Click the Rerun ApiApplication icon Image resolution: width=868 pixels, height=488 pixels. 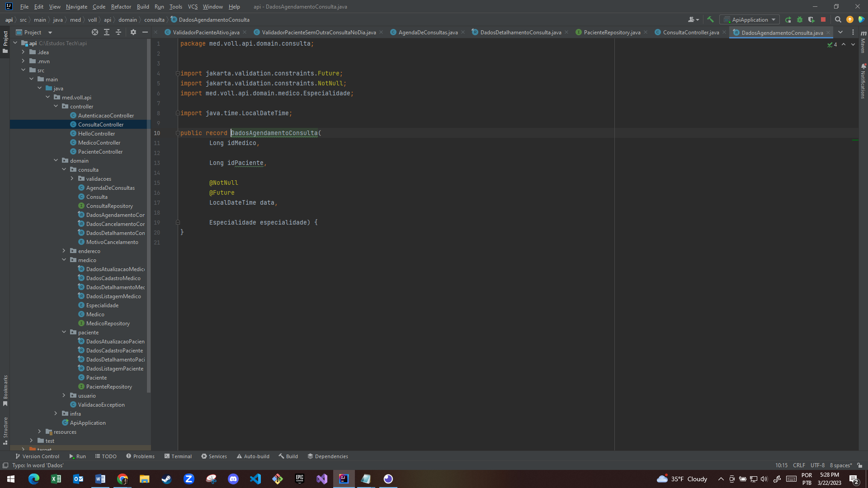[x=788, y=19]
